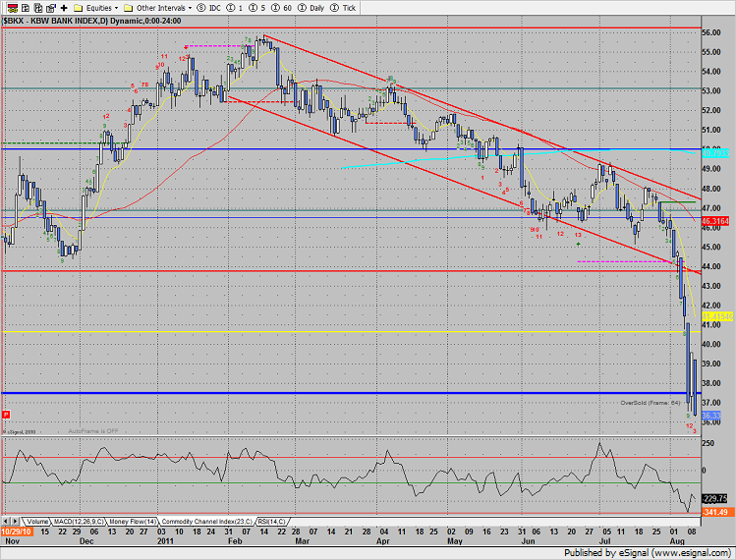Click the red and yellow chart symbol-link icon
Screen dimensions: 736x560
12,8
